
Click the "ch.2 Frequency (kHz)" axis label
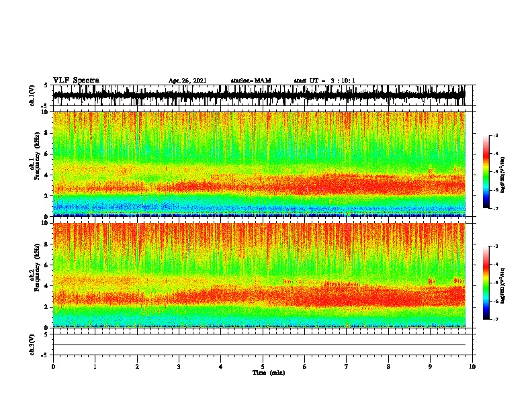[34, 267]
